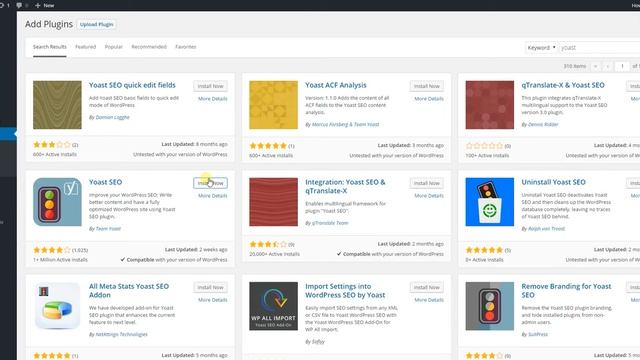The width and height of the screenshot is (640, 360).
Task: Click the empty star rating of qTranslate-X & Yoast SEO
Action: pyautogui.click(x=484, y=146)
